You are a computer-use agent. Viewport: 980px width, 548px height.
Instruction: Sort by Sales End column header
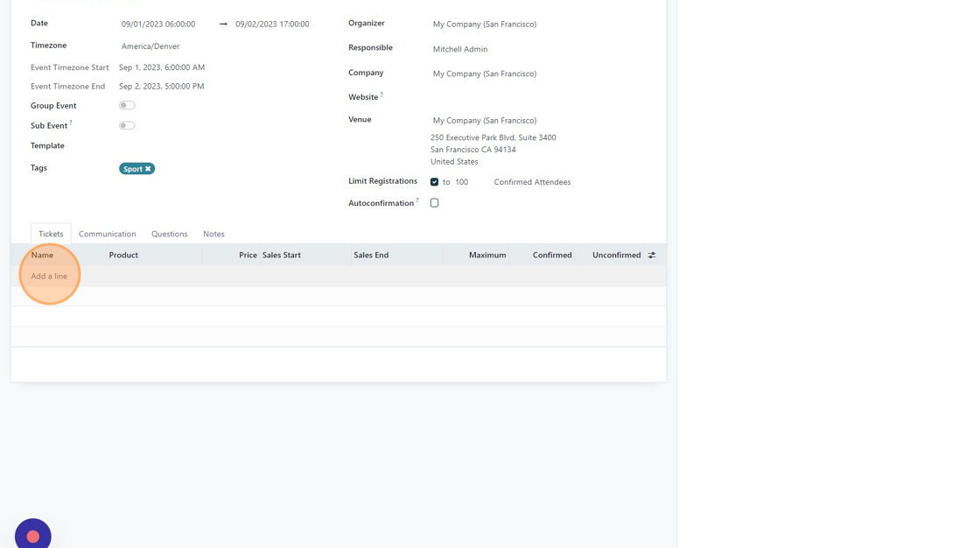pyautogui.click(x=371, y=256)
